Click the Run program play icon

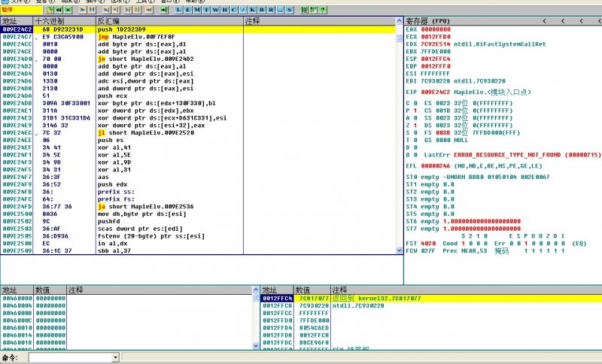click(x=83, y=11)
